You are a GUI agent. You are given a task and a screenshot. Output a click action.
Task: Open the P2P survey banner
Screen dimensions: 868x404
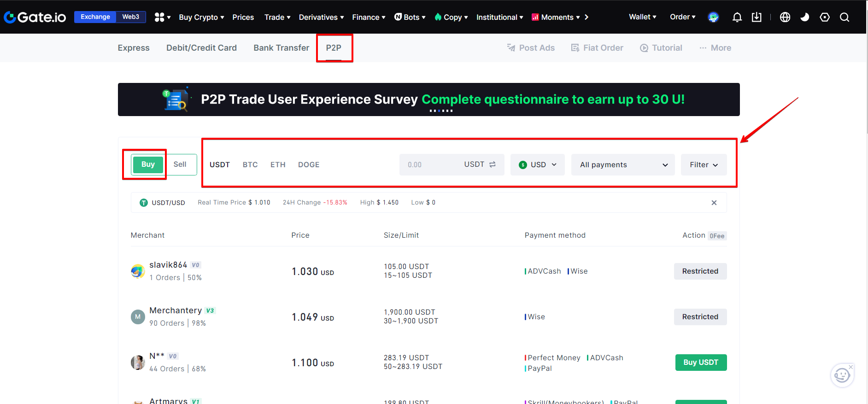click(x=429, y=100)
